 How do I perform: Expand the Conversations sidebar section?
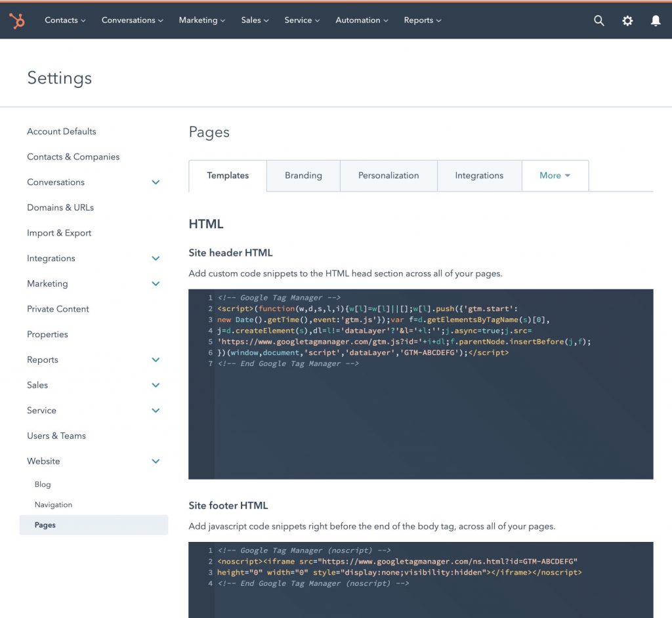pos(156,182)
